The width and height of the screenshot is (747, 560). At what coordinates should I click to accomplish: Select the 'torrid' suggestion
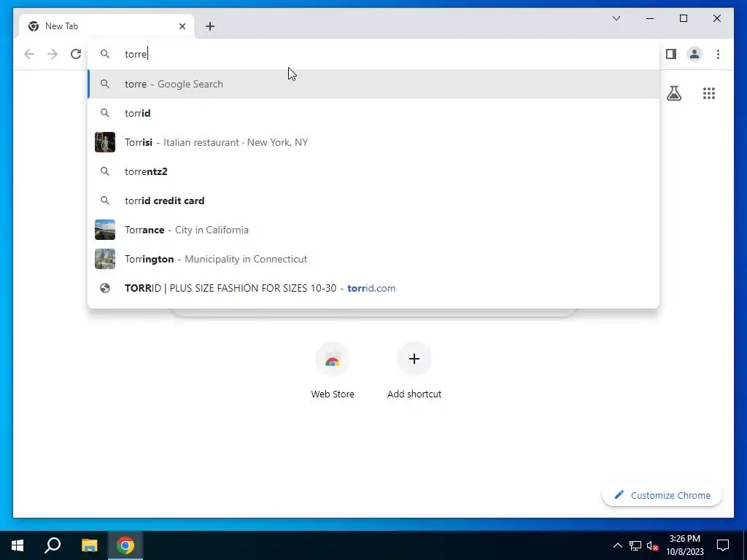(x=373, y=113)
